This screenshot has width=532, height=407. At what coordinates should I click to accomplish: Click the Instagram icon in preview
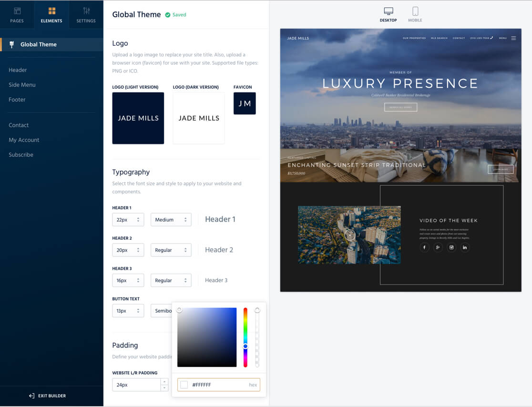tap(451, 248)
